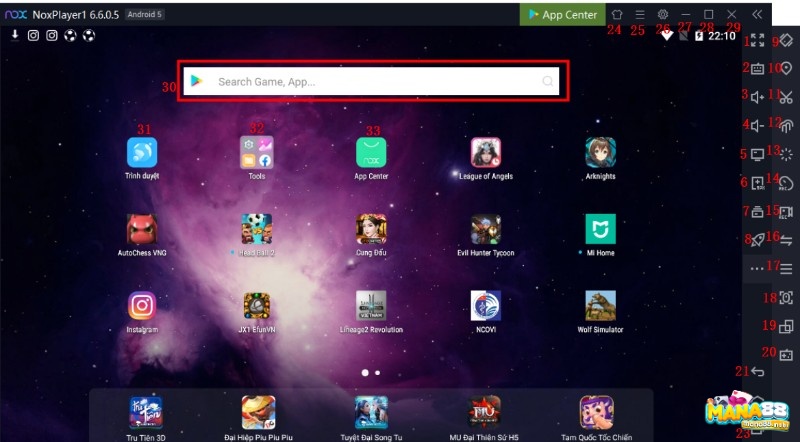Image resolution: width=800 pixels, height=442 pixels.
Task: Switch to the second home page dot
Action: coord(378,373)
